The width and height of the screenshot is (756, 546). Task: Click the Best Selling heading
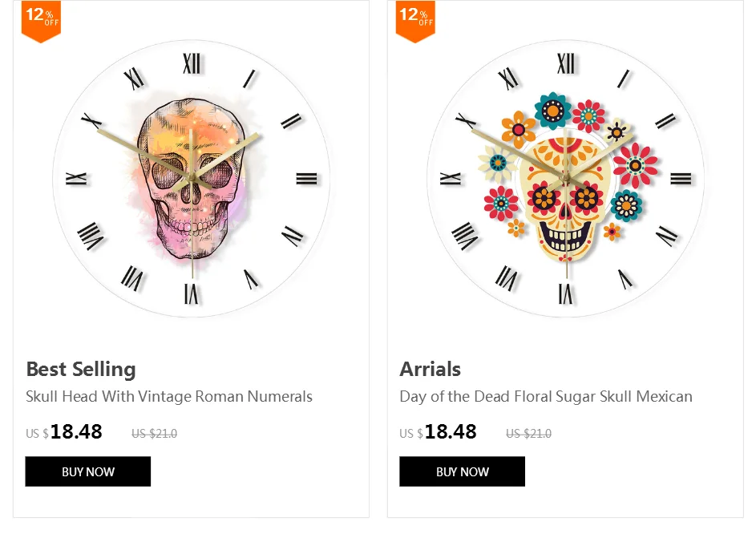[x=81, y=369]
